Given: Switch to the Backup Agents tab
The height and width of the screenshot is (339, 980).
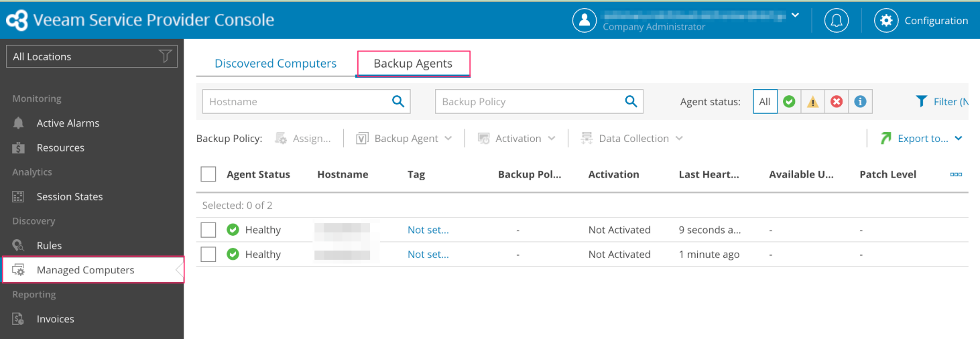Looking at the screenshot, I should pyautogui.click(x=413, y=64).
